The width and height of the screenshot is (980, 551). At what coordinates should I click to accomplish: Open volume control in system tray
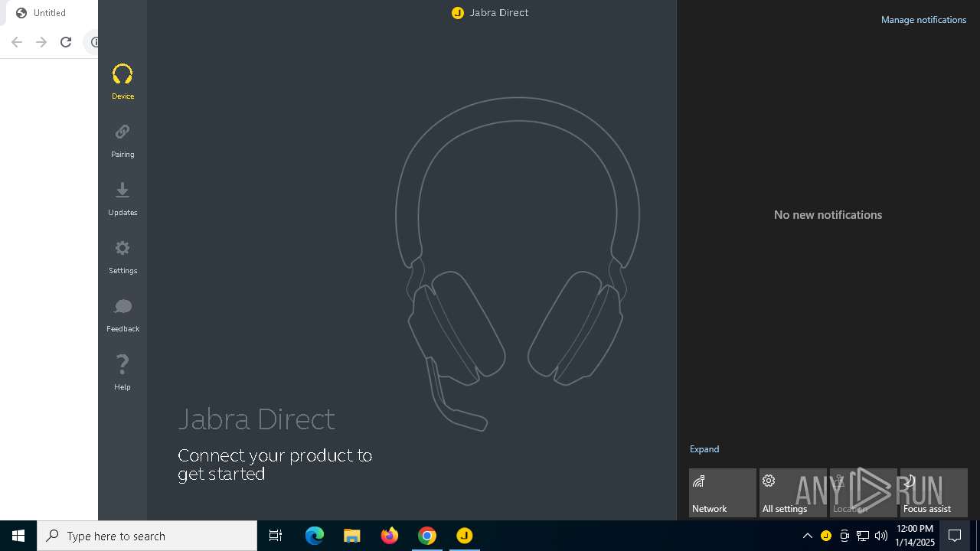[880, 536]
